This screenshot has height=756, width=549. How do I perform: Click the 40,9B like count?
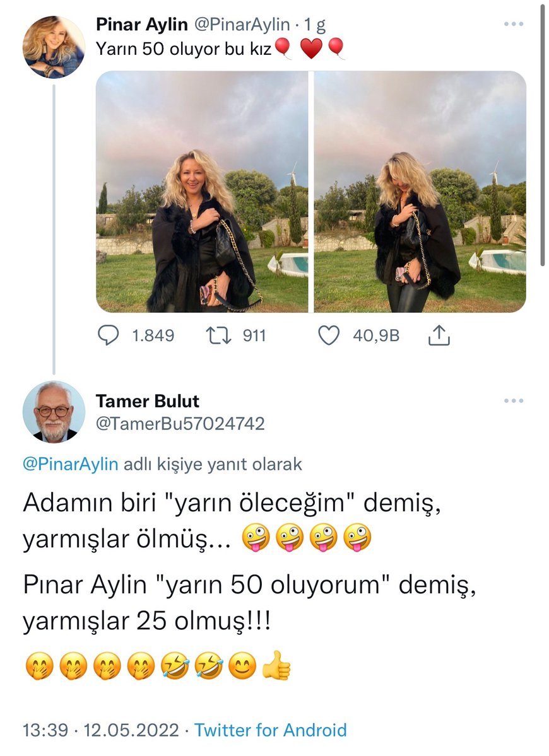pyautogui.click(x=376, y=335)
